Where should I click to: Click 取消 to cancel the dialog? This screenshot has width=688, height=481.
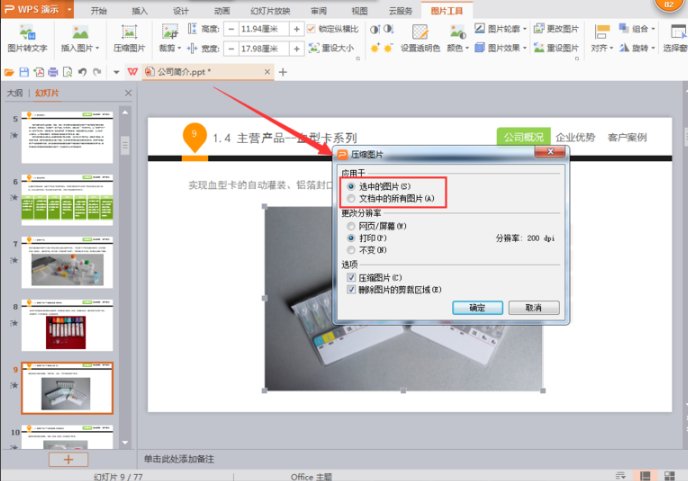tap(534, 308)
